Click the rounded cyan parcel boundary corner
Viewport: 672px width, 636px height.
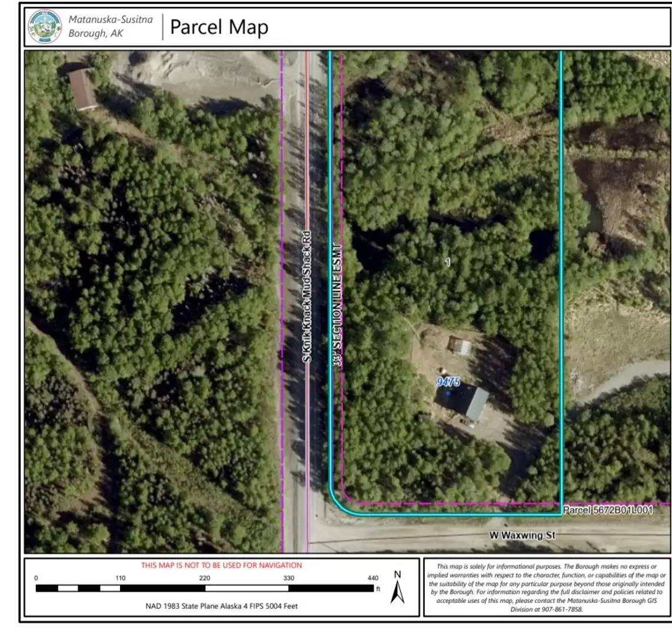pyautogui.click(x=338, y=506)
